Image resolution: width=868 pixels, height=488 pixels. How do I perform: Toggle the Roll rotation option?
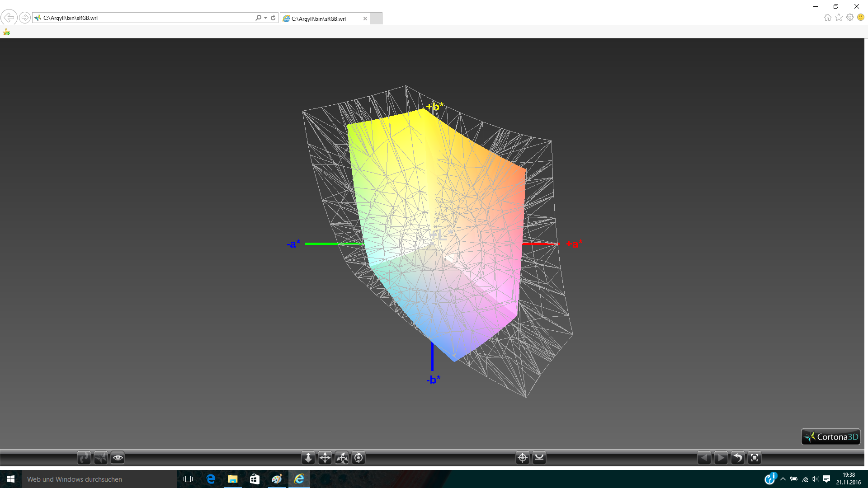[x=359, y=458]
